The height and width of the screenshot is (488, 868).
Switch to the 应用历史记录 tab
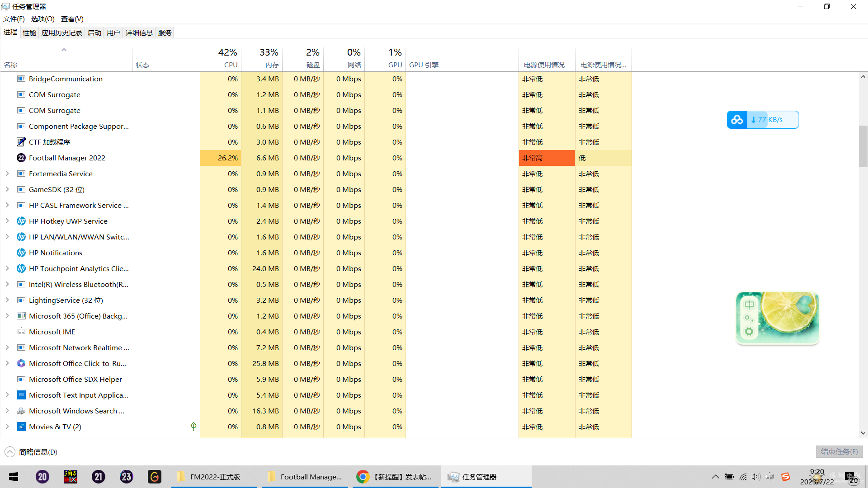tap(62, 33)
